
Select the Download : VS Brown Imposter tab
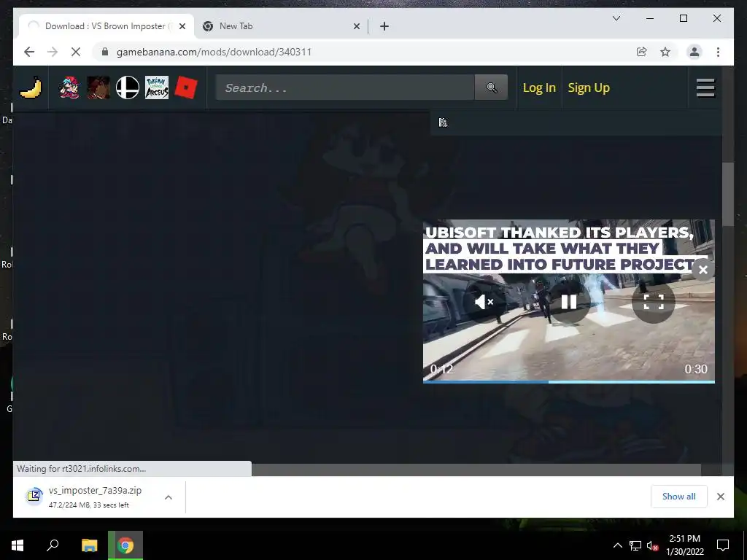[106, 26]
